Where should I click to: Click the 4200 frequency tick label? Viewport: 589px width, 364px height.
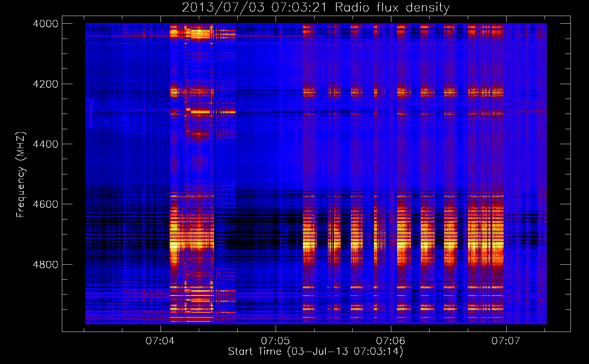[46, 84]
